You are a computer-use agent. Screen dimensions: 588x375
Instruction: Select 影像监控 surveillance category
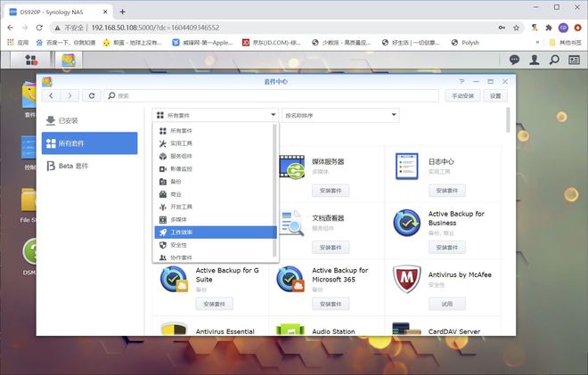214,169
